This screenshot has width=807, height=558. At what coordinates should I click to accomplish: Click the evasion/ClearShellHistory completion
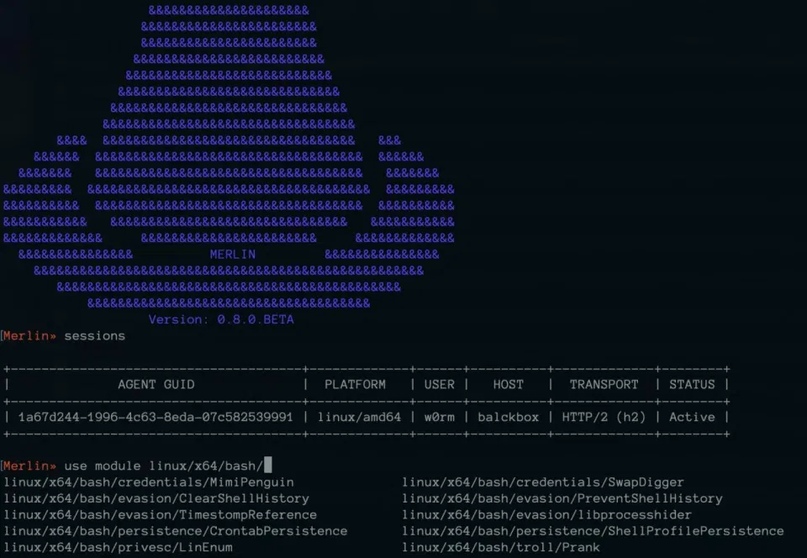(156, 499)
